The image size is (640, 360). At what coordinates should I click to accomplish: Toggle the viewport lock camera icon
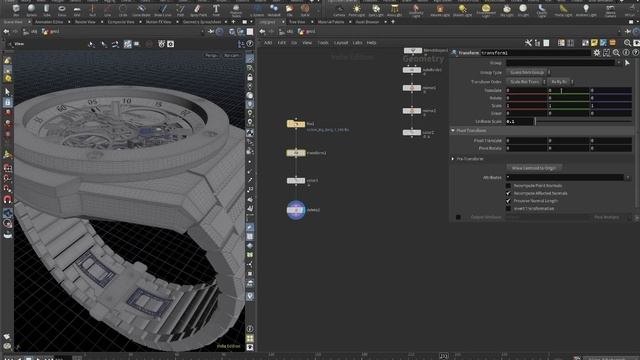click(x=250, y=77)
